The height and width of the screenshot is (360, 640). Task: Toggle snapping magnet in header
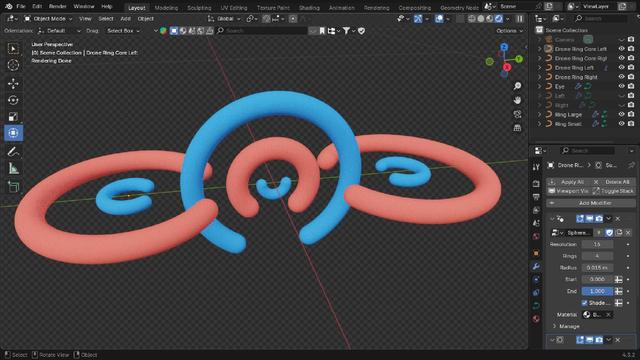pos(267,19)
